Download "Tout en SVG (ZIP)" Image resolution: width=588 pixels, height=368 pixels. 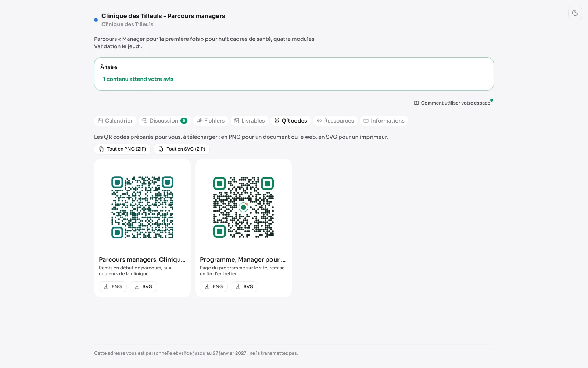tap(182, 149)
